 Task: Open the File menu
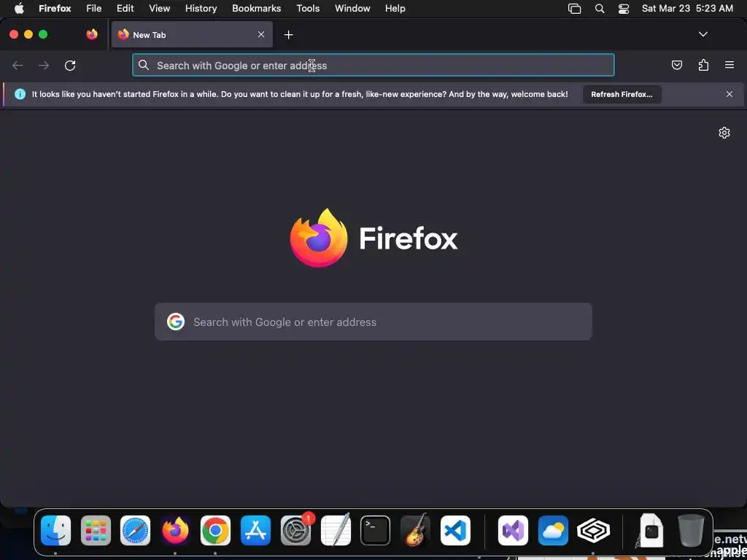tap(94, 9)
